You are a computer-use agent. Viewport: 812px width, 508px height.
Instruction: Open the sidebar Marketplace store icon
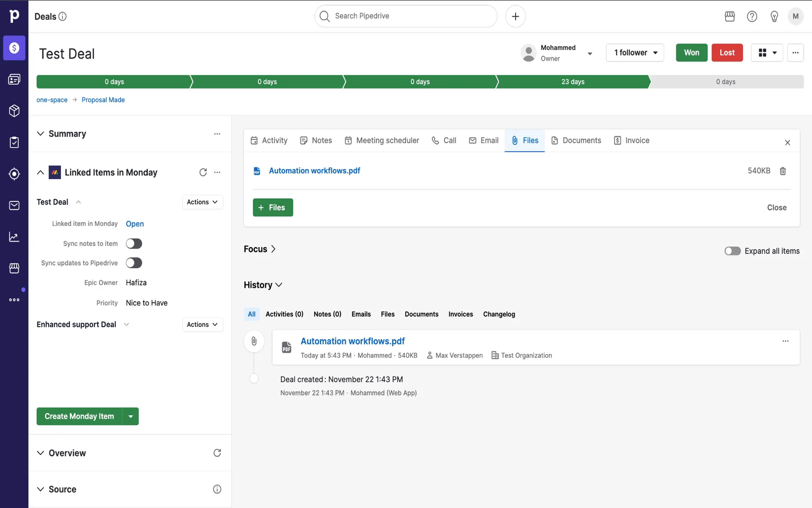point(14,268)
